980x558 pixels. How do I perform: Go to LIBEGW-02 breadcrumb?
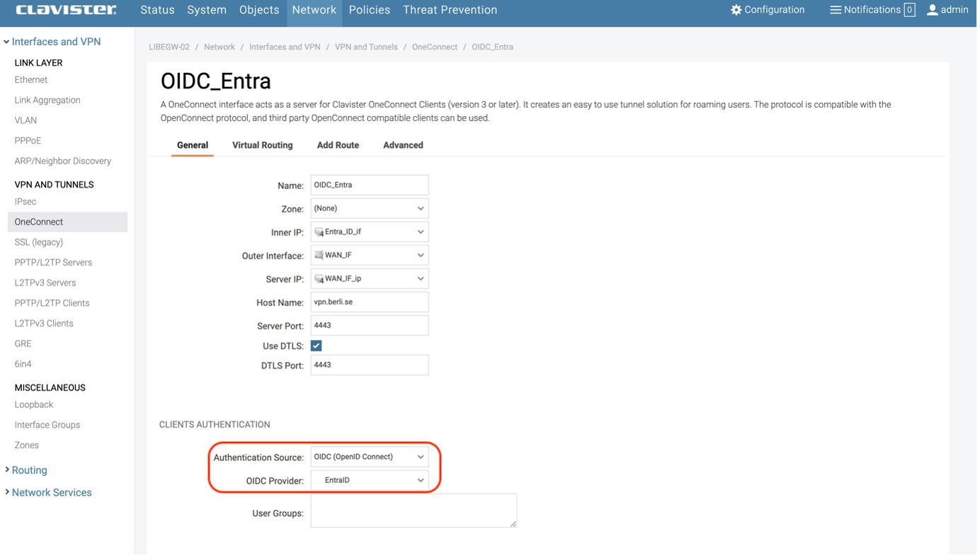(169, 47)
